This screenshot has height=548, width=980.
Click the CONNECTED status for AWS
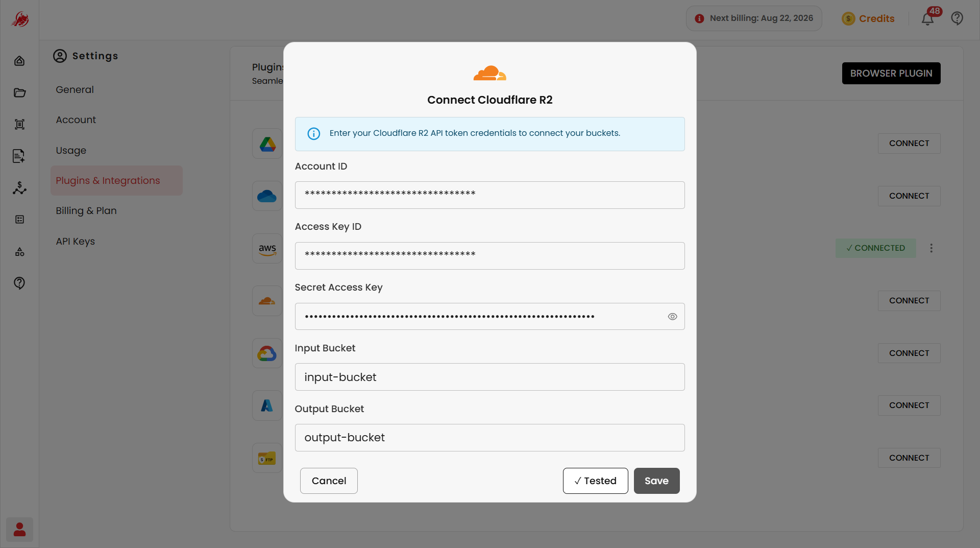[x=875, y=248]
